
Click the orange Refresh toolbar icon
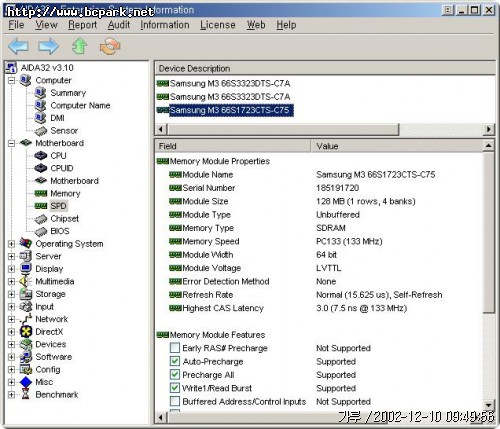coord(110,46)
